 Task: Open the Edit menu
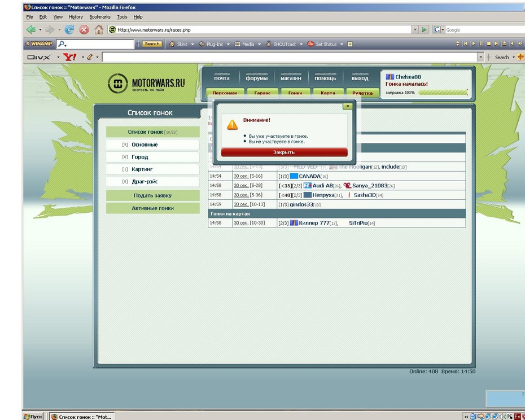point(43,17)
